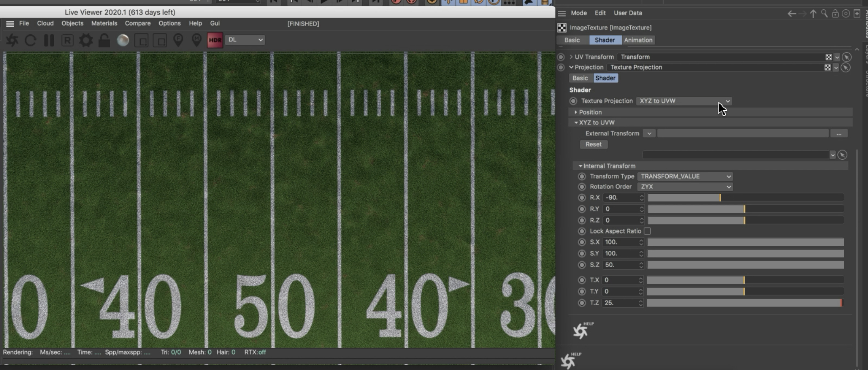Open the User Data menu
The image size is (868, 370).
(628, 13)
